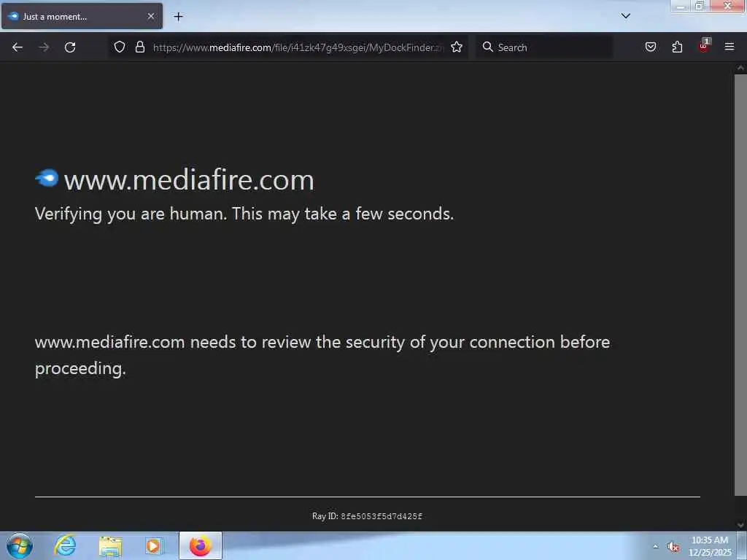Click the www.mediafire.com heading text

189,180
